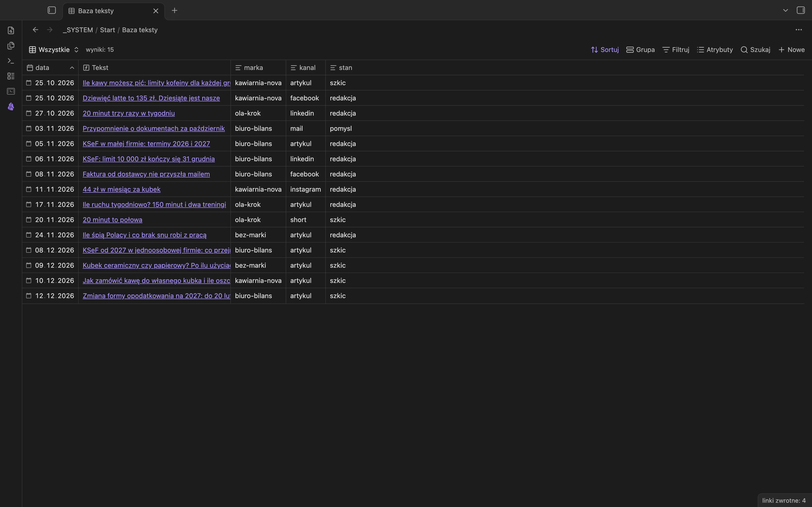Click the calendar icon for 03.11.2026 row
Image resolution: width=812 pixels, height=507 pixels.
[29, 129]
